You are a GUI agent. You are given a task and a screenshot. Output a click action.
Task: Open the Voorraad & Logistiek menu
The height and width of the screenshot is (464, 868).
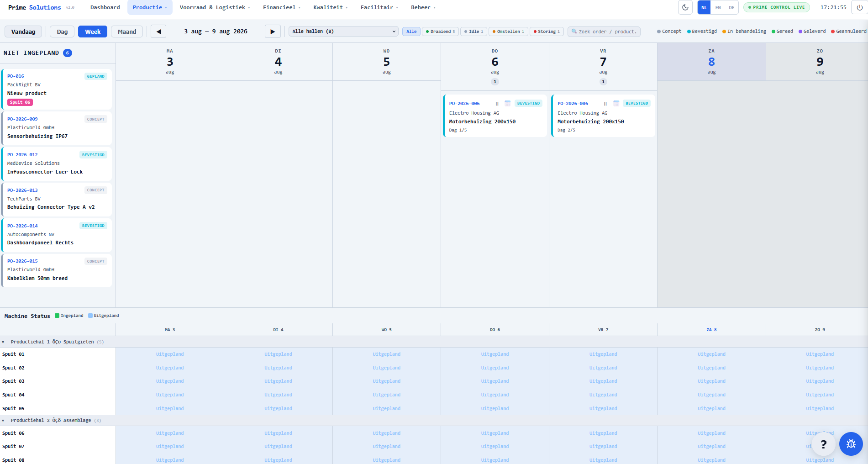[215, 7]
